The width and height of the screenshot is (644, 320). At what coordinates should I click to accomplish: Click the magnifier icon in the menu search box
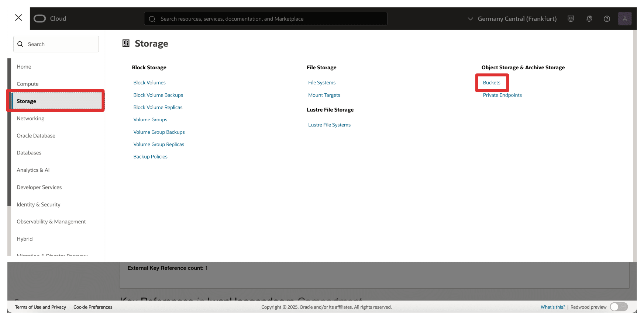point(20,44)
